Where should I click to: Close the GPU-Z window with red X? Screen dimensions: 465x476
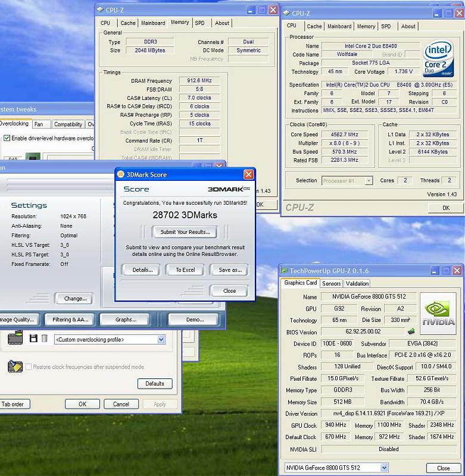point(457,271)
